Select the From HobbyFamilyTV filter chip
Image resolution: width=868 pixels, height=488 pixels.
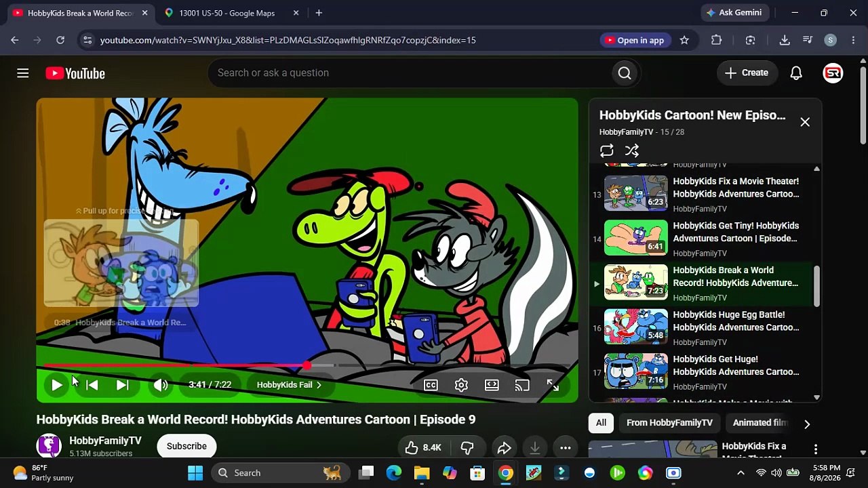tap(669, 423)
